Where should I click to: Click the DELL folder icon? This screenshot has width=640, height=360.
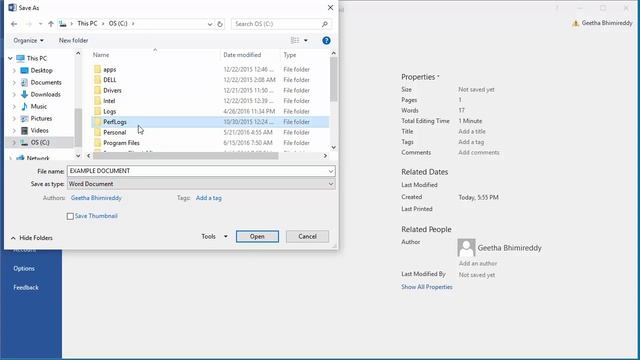click(97, 80)
